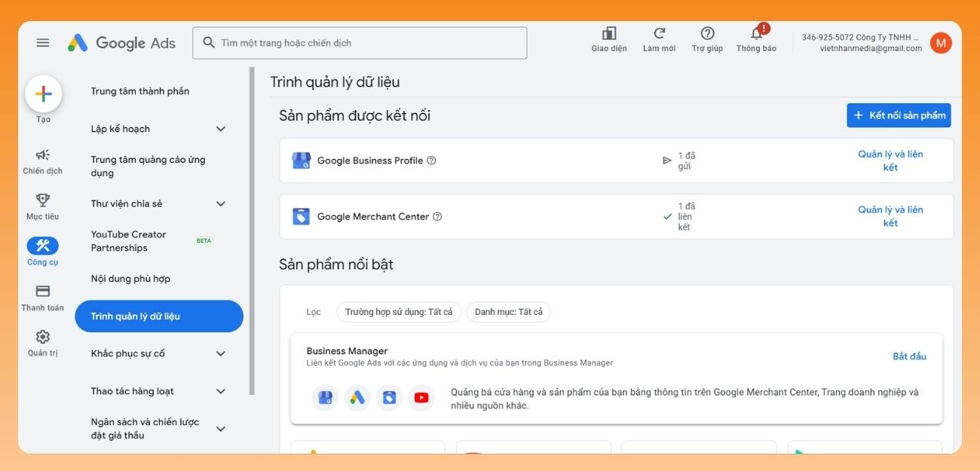Open Chiến dịch megaphone icon
980x471 pixels.
(43, 155)
